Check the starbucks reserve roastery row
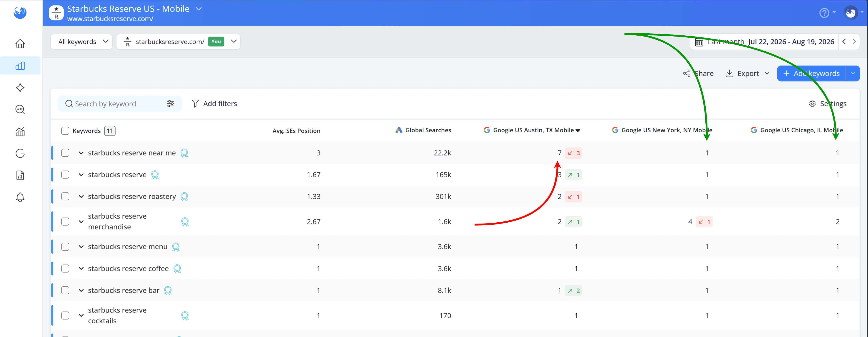 (x=65, y=196)
